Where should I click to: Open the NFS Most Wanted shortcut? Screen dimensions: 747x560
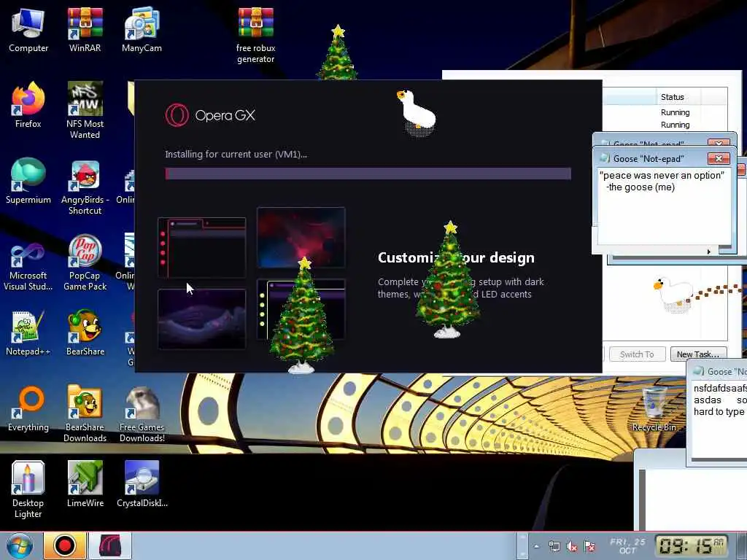(85, 111)
